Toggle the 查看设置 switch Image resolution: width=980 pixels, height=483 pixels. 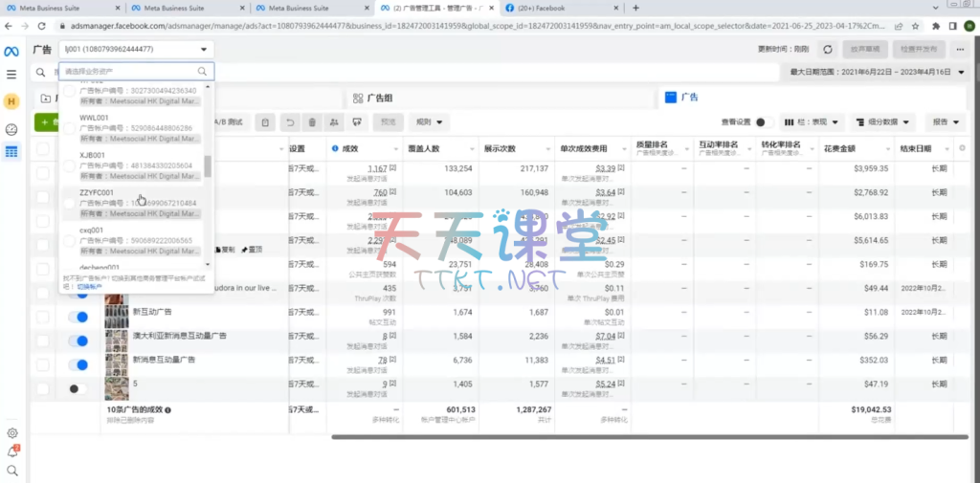click(764, 122)
